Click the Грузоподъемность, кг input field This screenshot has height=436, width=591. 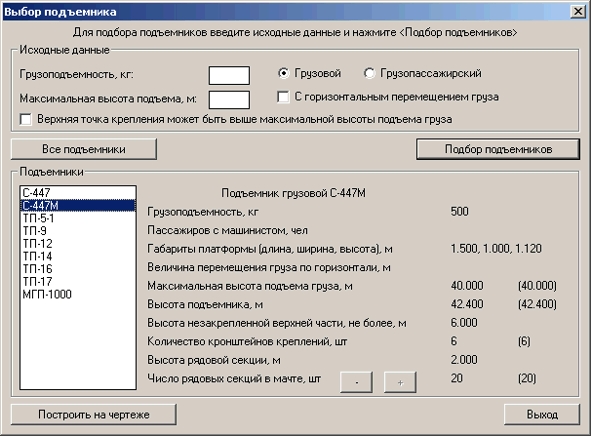(229, 75)
